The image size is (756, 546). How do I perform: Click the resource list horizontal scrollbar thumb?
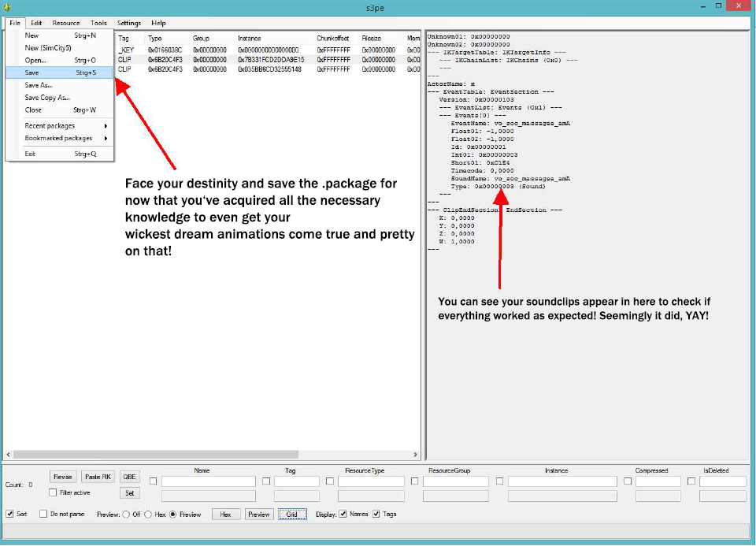pyautogui.click(x=156, y=455)
